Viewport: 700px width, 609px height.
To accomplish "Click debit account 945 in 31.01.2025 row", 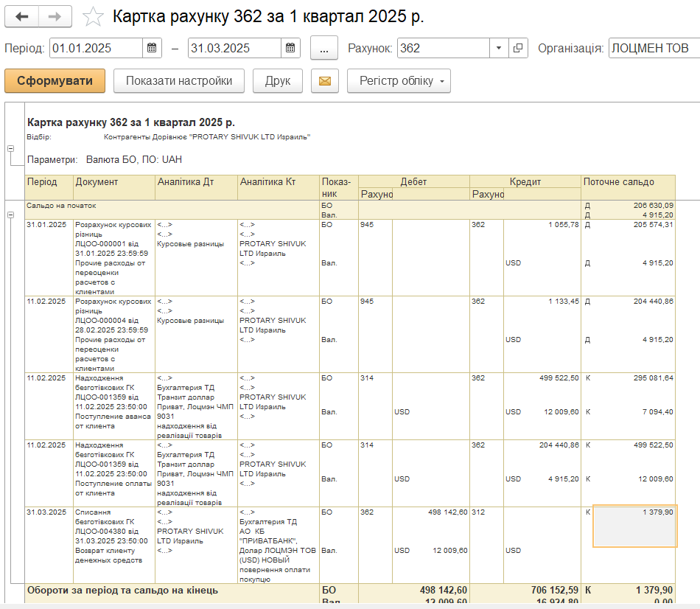I will [x=367, y=224].
